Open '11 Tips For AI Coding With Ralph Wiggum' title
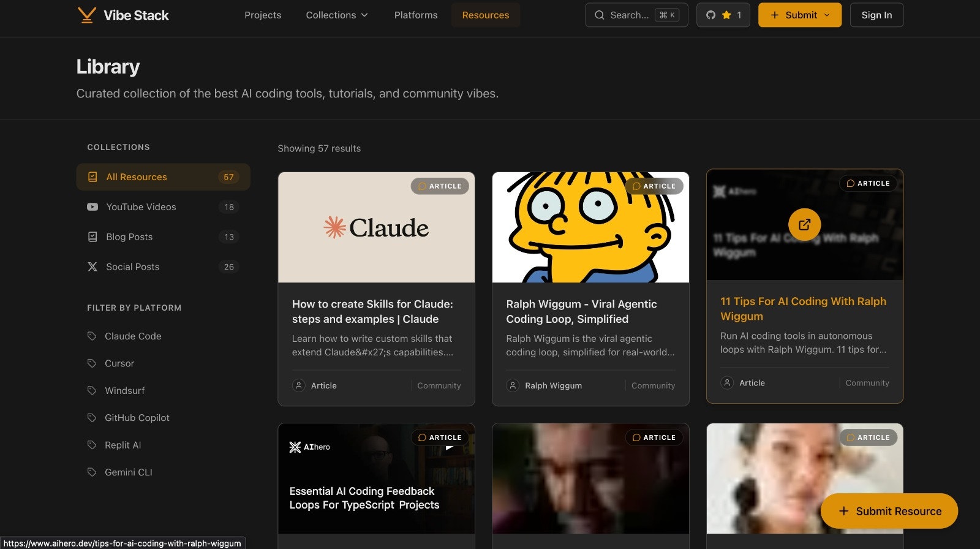The width and height of the screenshot is (980, 549). click(x=803, y=309)
